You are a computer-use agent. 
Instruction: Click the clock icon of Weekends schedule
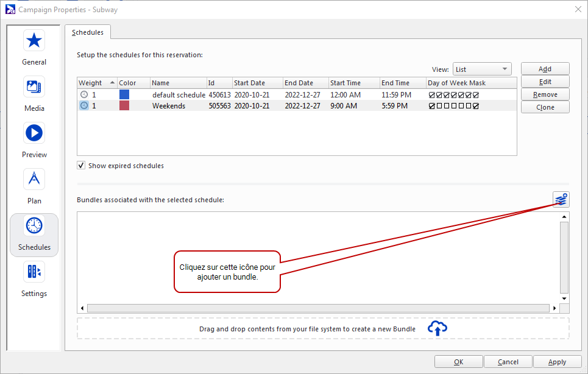tap(84, 106)
